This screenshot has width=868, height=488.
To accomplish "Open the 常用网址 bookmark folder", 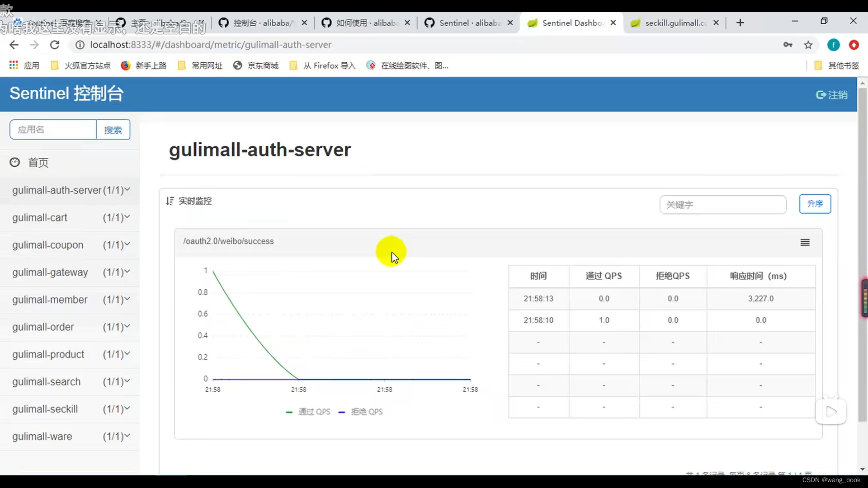I will point(201,66).
